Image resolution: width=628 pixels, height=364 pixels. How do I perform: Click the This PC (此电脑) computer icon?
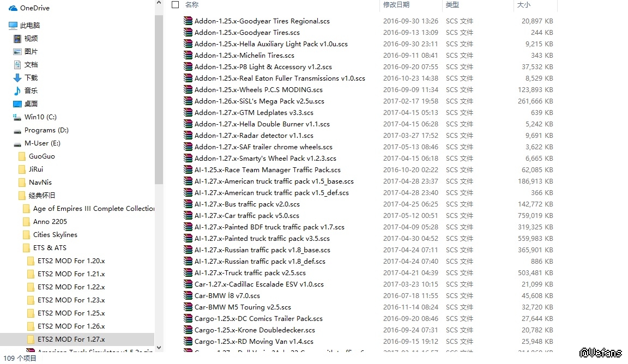pyautogui.click(x=13, y=25)
